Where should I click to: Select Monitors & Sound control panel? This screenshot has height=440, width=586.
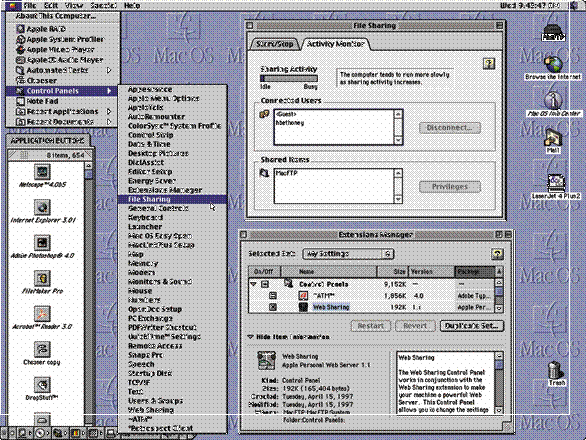[x=172, y=281]
